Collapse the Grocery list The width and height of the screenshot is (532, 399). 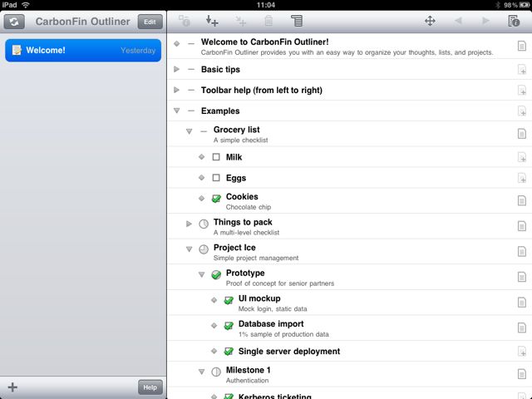(189, 131)
